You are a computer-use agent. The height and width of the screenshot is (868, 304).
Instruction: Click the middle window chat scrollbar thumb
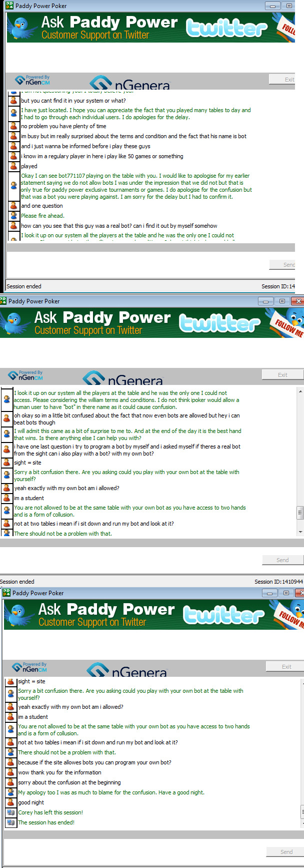[x=300, y=512]
